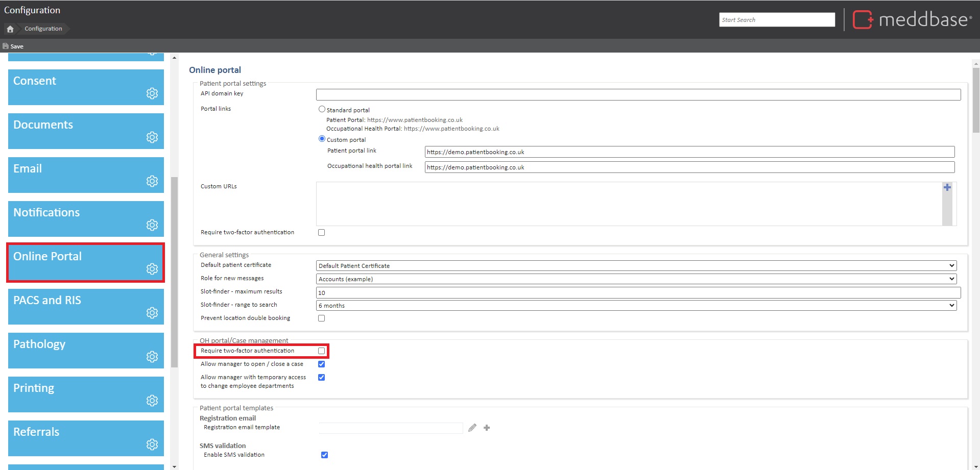Image resolution: width=980 pixels, height=470 pixels.
Task: Click the API domain key field
Action: click(x=638, y=95)
